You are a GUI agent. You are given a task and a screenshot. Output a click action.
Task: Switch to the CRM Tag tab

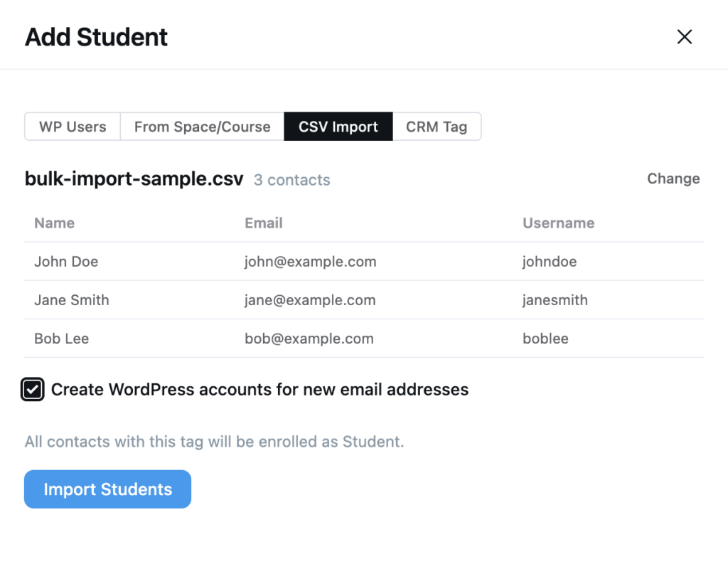pos(437,126)
